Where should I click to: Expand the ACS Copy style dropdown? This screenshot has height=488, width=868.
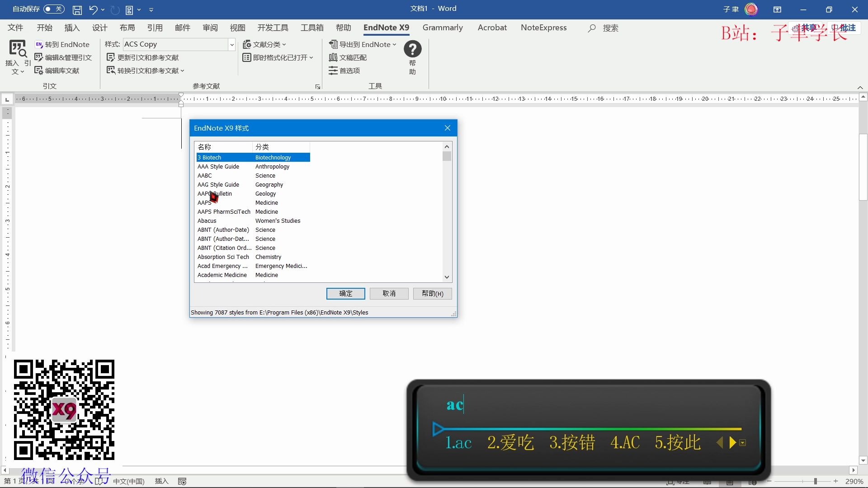(x=232, y=44)
